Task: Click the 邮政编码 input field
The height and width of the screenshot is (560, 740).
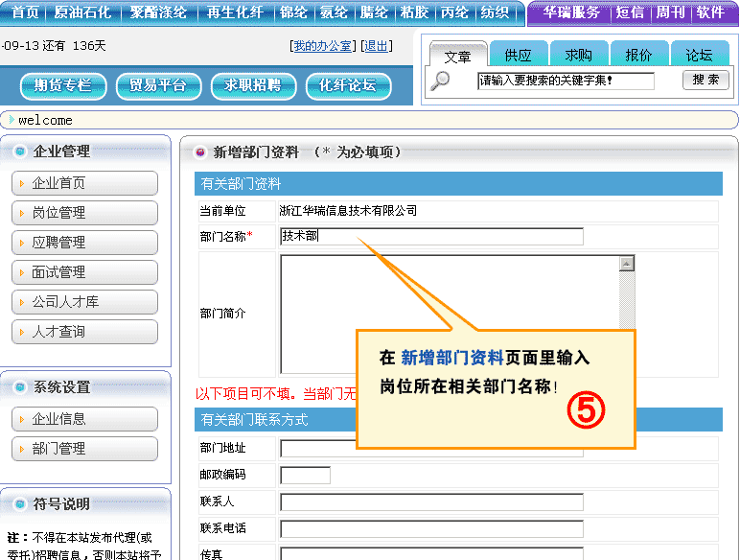Action: (x=305, y=475)
